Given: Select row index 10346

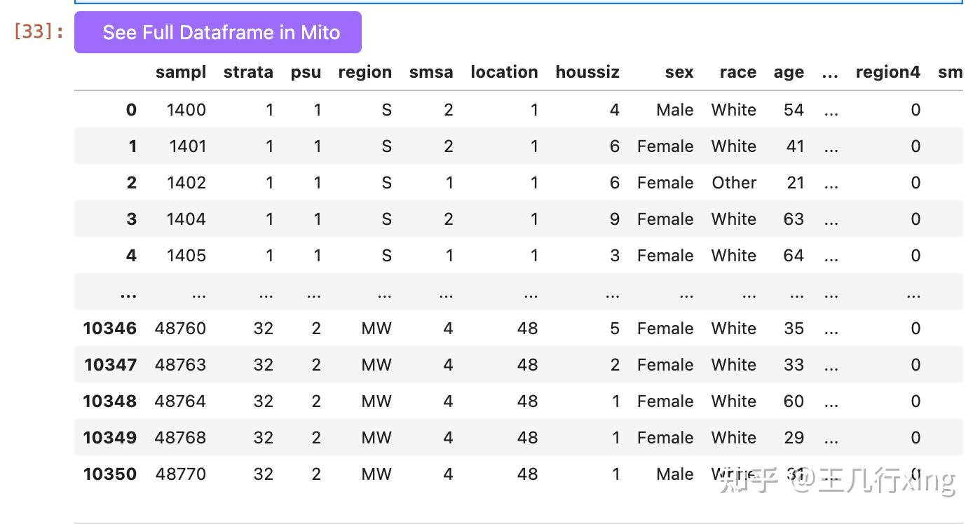Looking at the screenshot, I should point(109,329).
